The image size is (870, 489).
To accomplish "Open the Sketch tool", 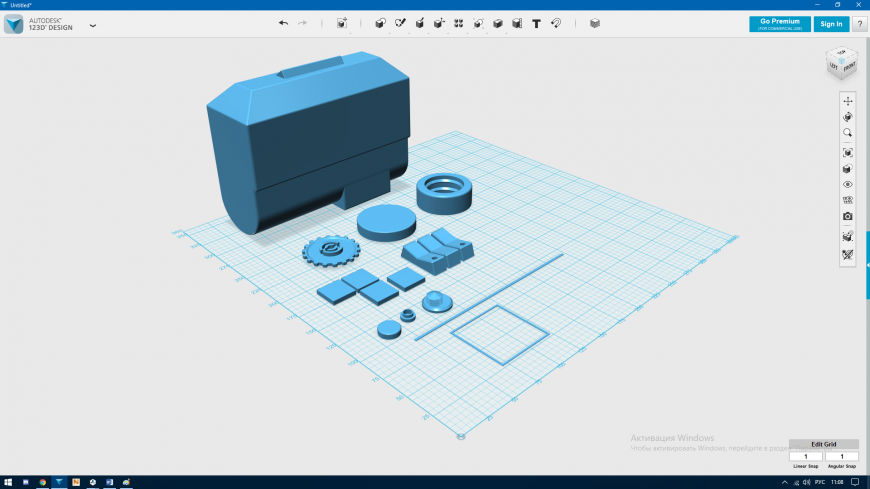I will (x=400, y=23).
